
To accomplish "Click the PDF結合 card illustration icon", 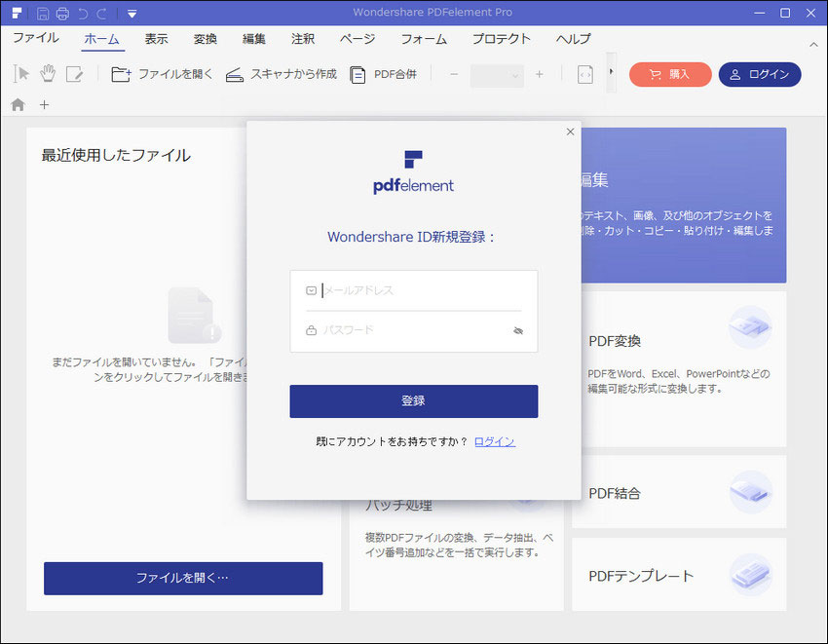I will [x=750, y=492].
